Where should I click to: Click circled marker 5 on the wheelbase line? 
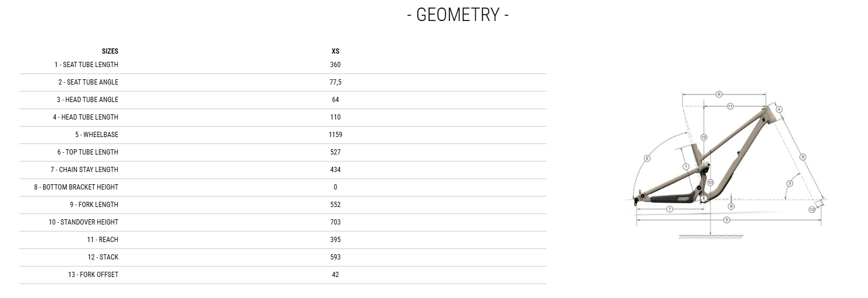pos(726,220)
